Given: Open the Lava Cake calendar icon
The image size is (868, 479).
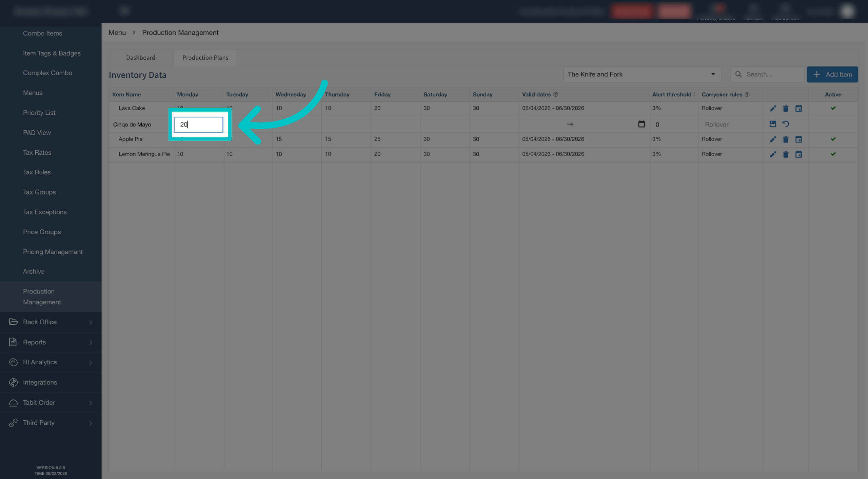Looking at the screenshot, I should (x=798, y=109).
